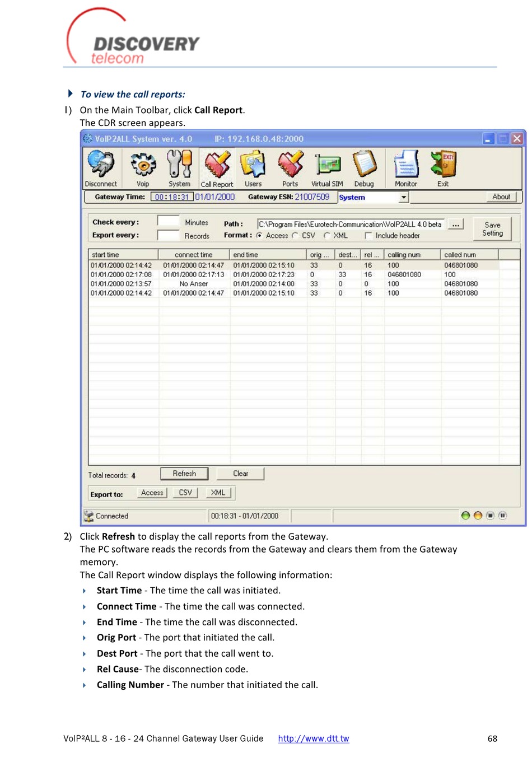Click the Gateway ESN value 21007509
Viewport: 532px width, 767px height.
(312, 197)
